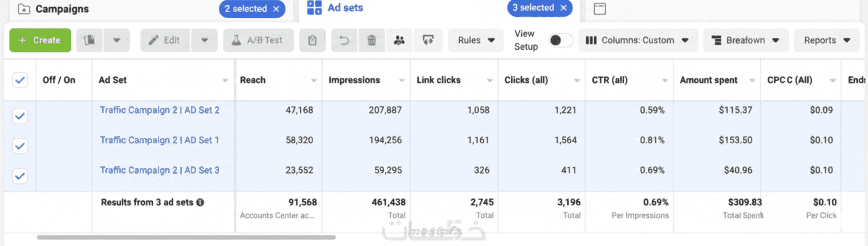The image size is (868, 246).
Task: Expand the Columns: Custom dropdown
Action: click(637, 40)
